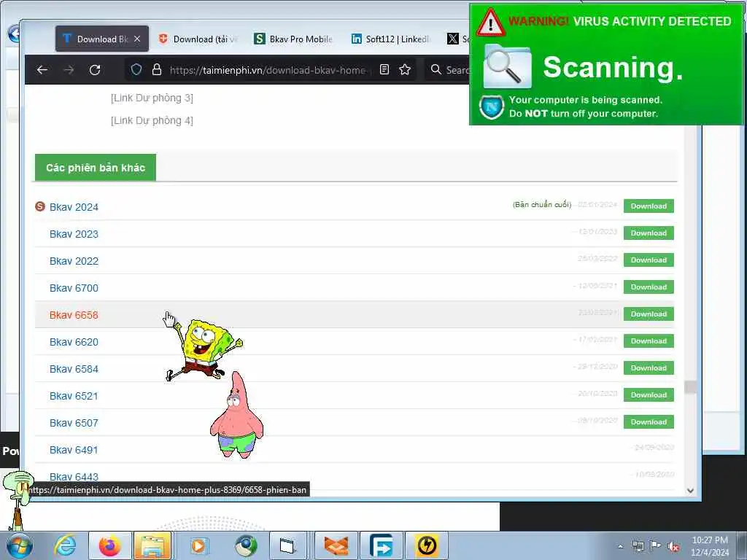Bookmark this page with the star icon
The width and height of the screenshot is (747, 560).
coord(405,70)
